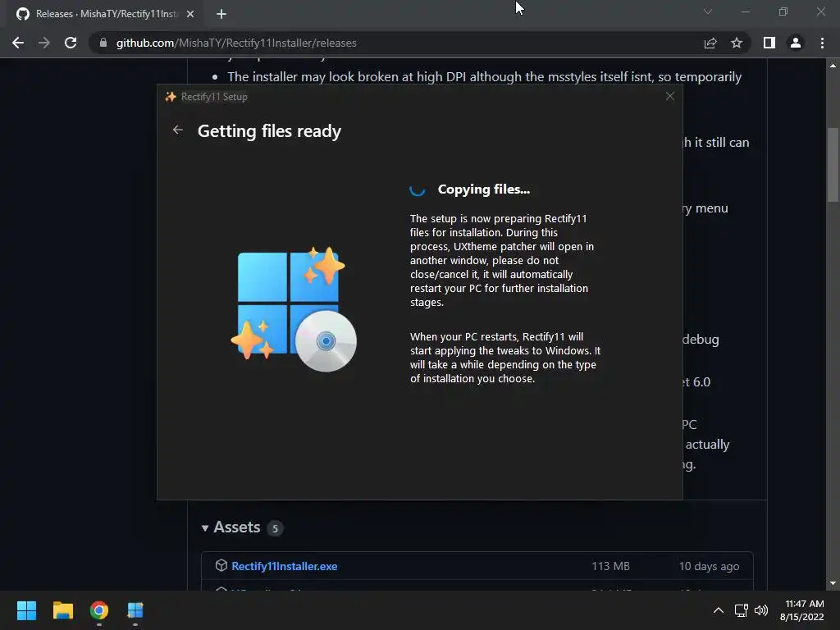Open the Windows Start menu
This screenshot has height=630, width=840.
27,610
